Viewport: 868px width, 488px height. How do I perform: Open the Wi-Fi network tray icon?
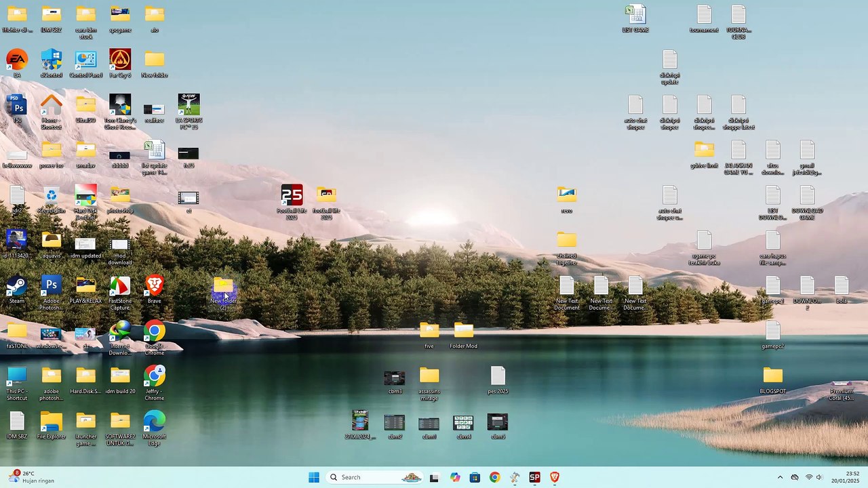coord(808,477)
